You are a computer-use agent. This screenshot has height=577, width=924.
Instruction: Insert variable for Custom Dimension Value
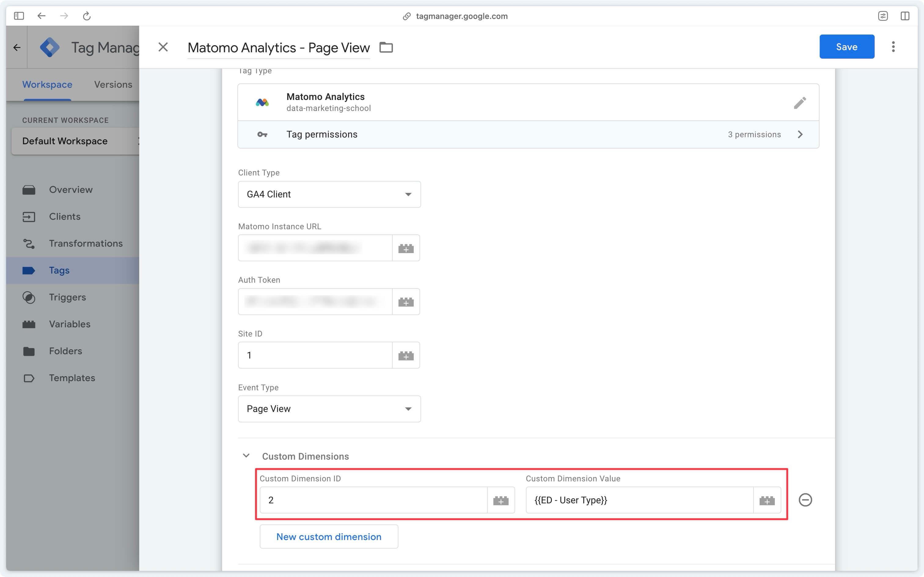[x=767, y=500]
